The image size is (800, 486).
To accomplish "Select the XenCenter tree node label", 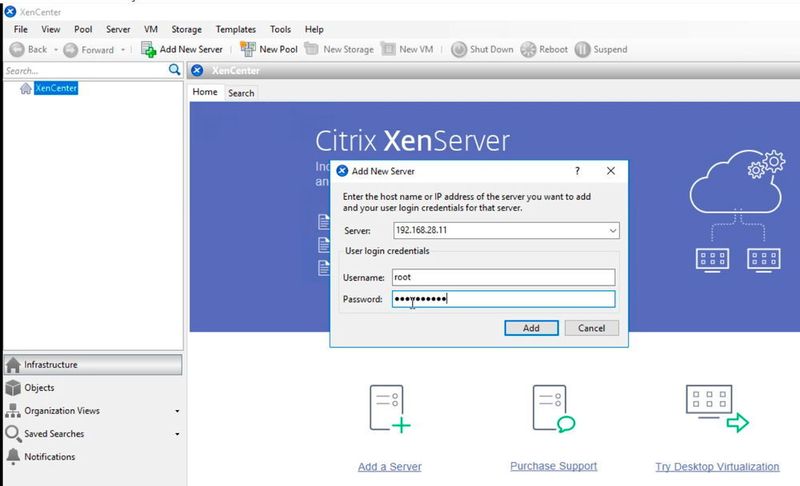I will 56,88.
